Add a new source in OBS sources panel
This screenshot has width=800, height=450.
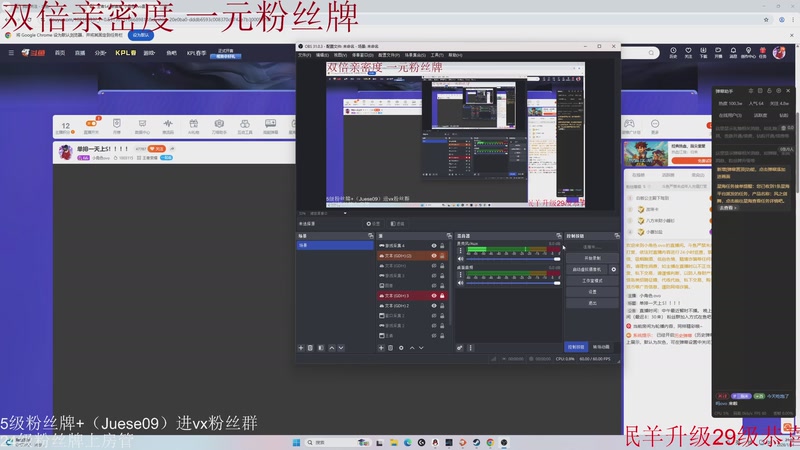click(x=381, y=348)
